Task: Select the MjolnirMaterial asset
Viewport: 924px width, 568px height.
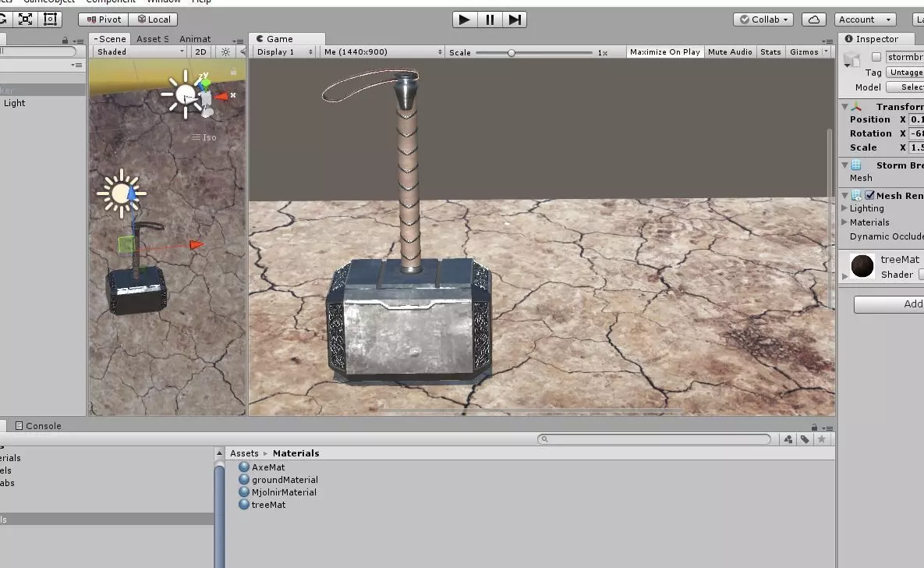Action: pyautogui.click(x=278, y=492)
